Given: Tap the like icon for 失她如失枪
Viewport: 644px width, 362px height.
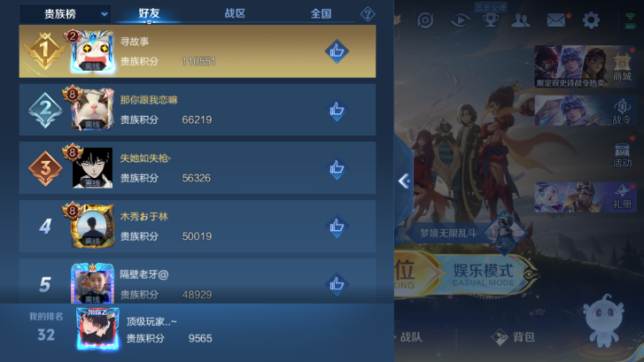Looking at the screenshot, I should click(x=337, y=168).
